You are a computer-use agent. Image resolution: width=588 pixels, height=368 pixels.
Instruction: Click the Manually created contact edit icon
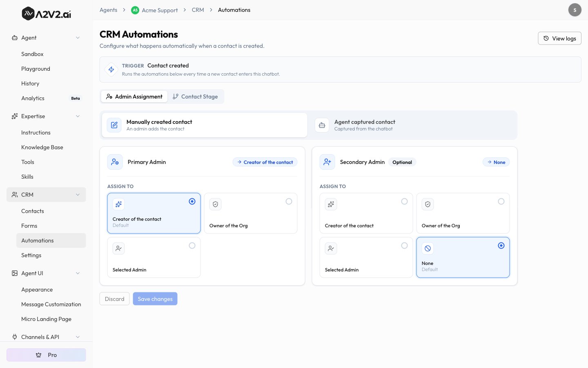point(114,125)
